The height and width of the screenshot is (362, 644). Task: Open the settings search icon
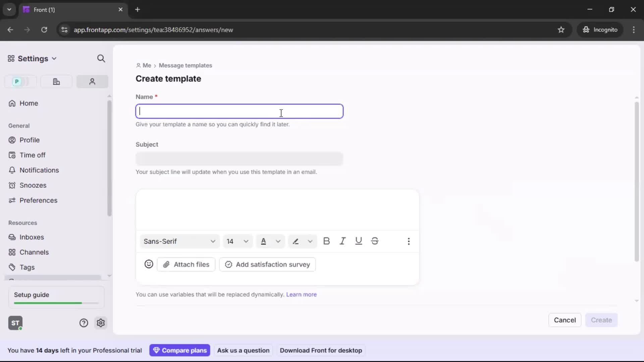[101, 58]
